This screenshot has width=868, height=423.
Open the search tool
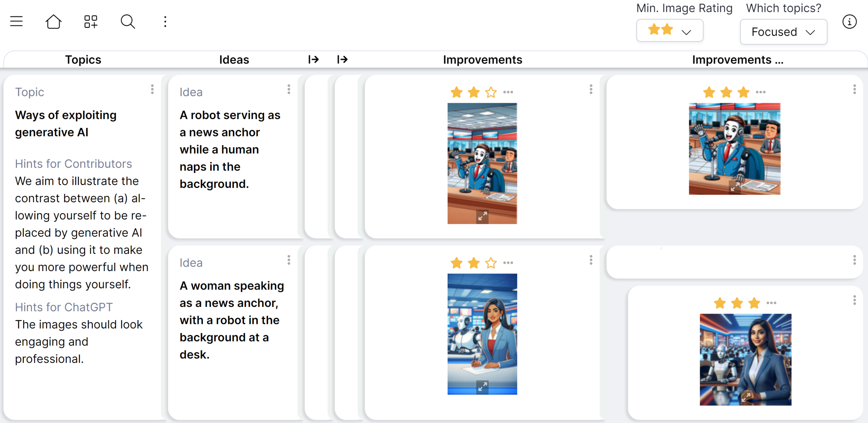(x=128, y=22)
